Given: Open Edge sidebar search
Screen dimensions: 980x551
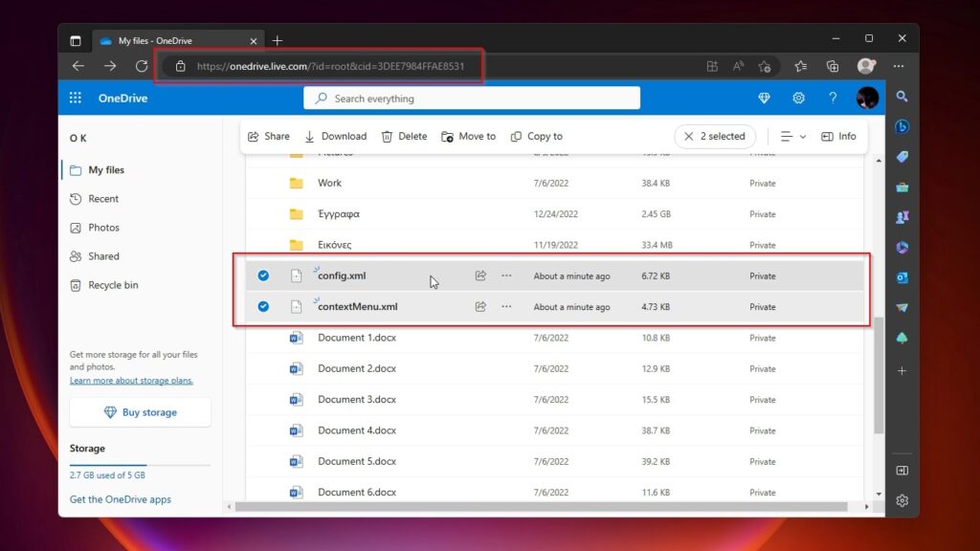Looking at the screenshot, I should [x=902, y=97].
